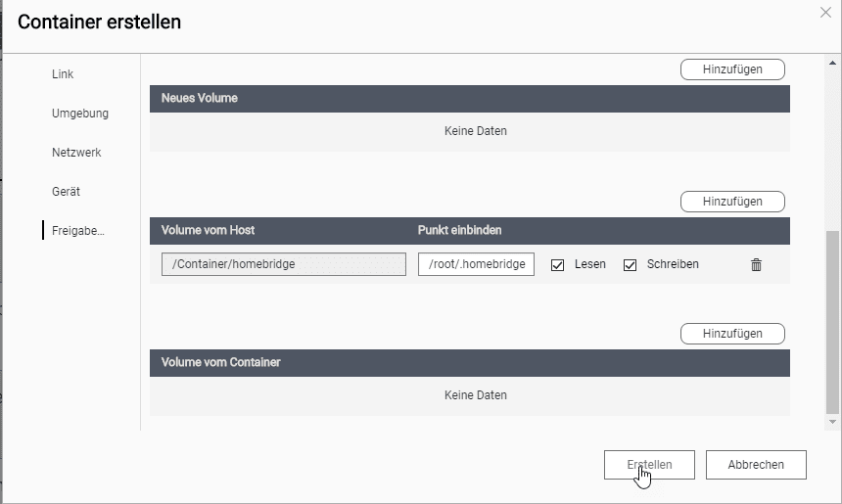Click the Abbrechen button
The height and width of the screenshot is (504, 842).
pyautogui.click(x=756, y=465)
